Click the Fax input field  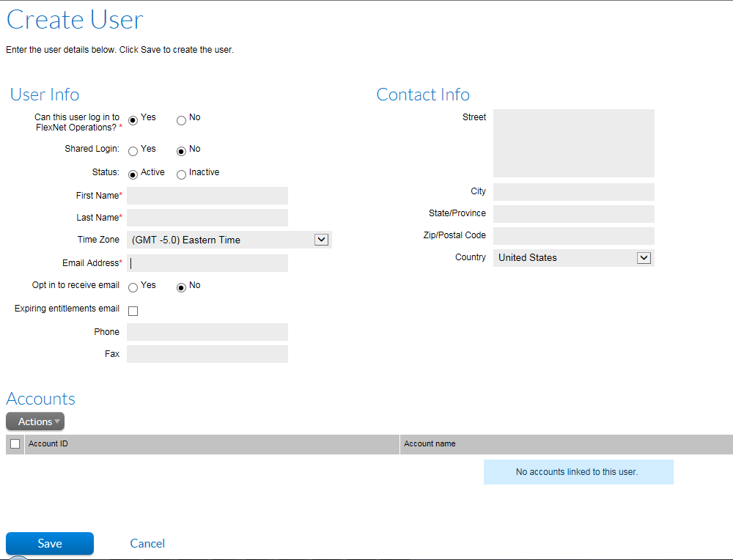tap(207, 354)
